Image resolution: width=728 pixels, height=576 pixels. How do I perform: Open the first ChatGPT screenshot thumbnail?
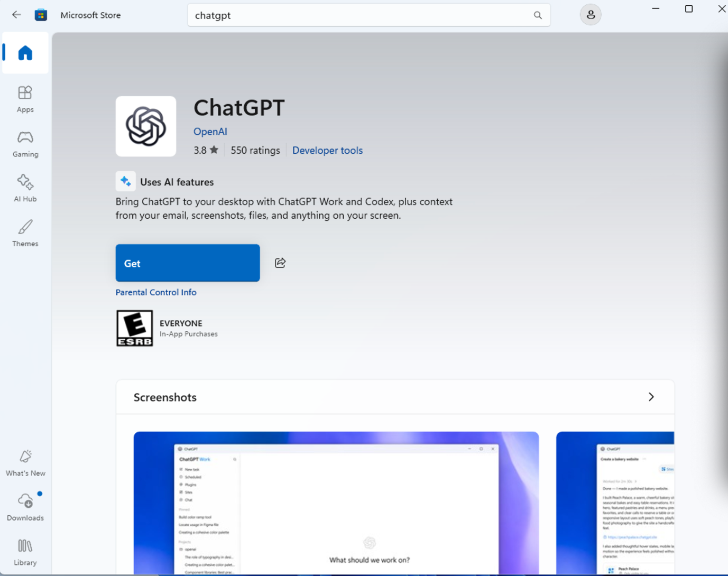click(x=336, y=503)
